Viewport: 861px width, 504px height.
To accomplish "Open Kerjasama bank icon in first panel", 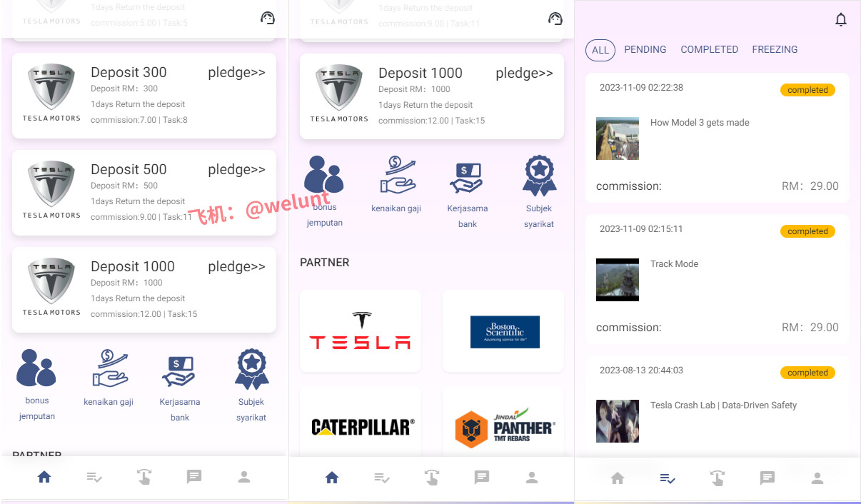I will [179, 371].
